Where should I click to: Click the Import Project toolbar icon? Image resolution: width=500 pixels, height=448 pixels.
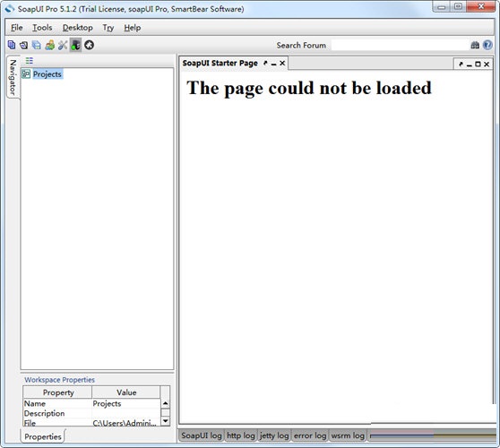click(x=24, y=45)
